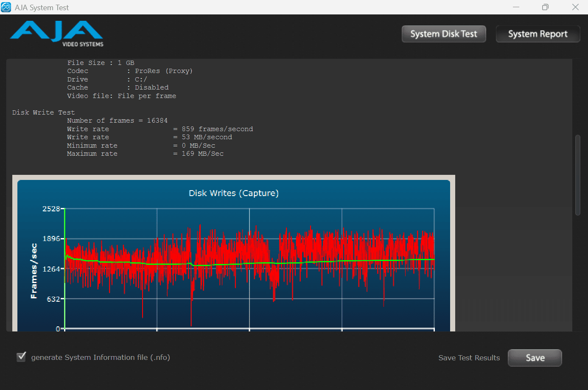Minimize the AJA System Test window
The image size is (588, 390).
pos(516,7)
